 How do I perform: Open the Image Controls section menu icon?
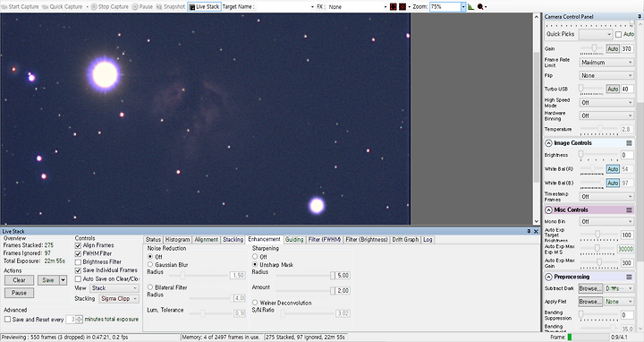click(629, 143)
